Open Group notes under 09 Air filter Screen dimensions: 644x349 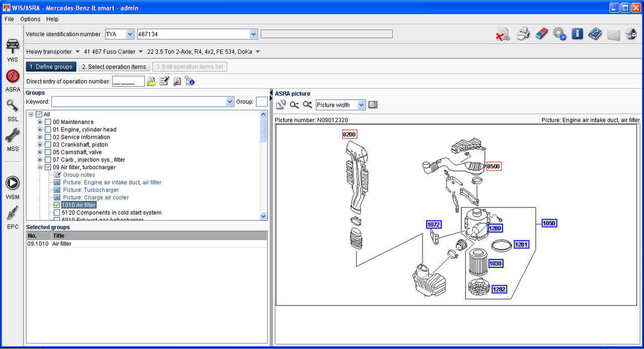click(79, 175)
